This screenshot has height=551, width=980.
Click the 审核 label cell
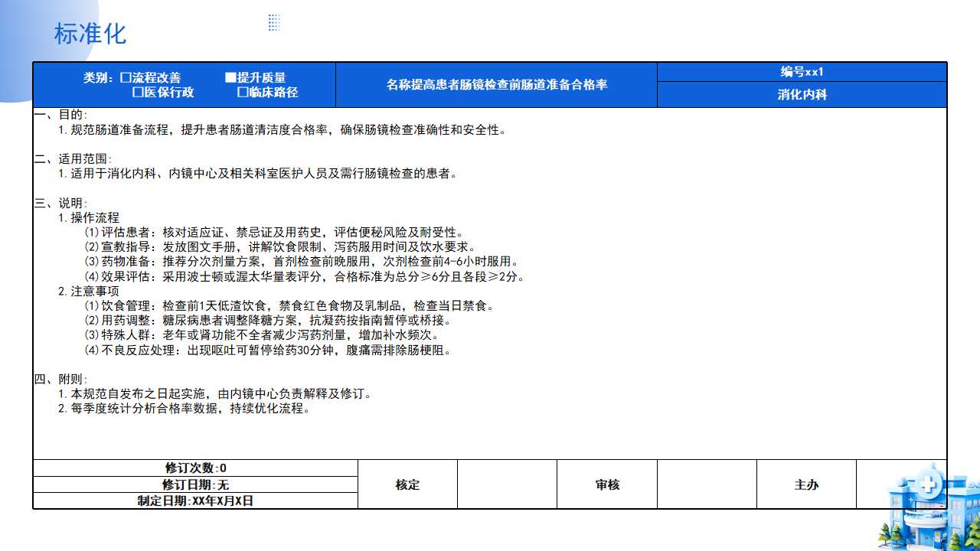click(607, 484)
